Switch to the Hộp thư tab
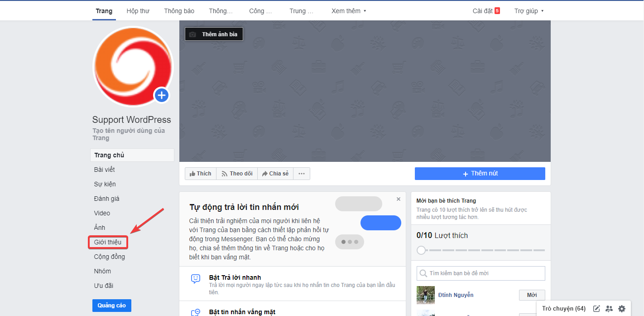644x316 pixels. (x=138, y=11)
